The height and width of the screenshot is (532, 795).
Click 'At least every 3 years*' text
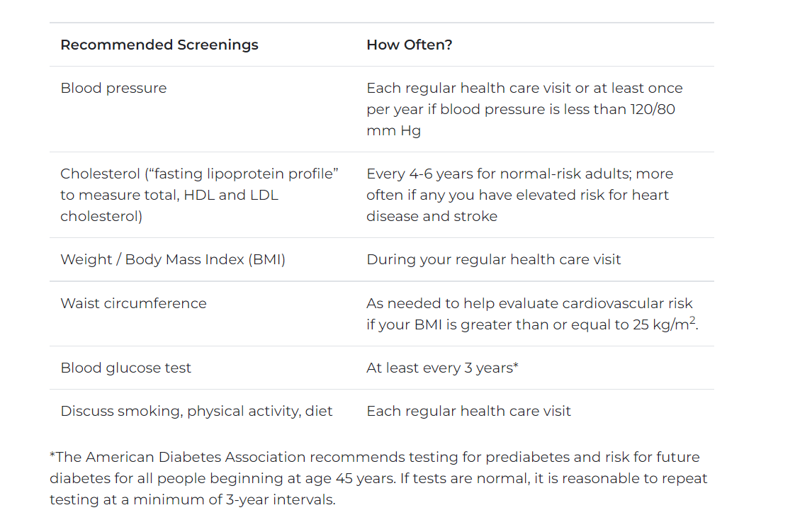point(442,368)
